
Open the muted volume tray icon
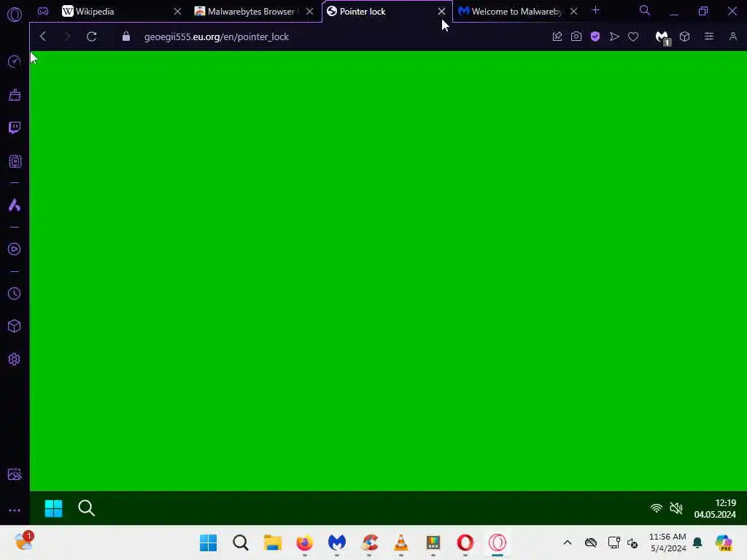click(632, 542)
